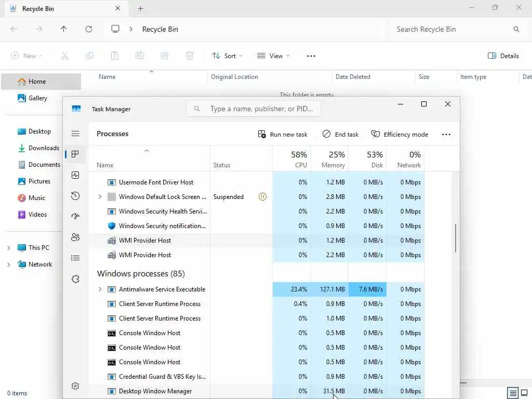Open the Users page icon in Task Manager
Viewport: 532px width, 399px height.
tap(75, 237)
